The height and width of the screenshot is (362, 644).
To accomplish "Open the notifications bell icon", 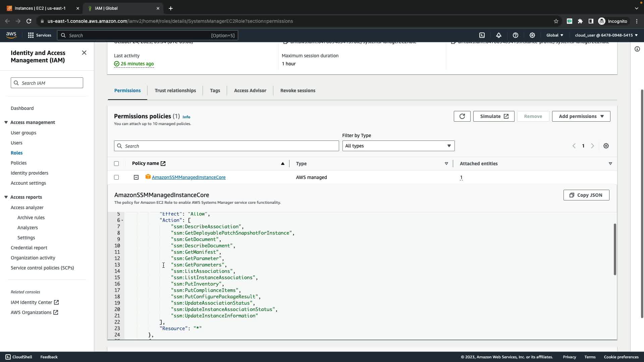I will (x=499, y=35).
